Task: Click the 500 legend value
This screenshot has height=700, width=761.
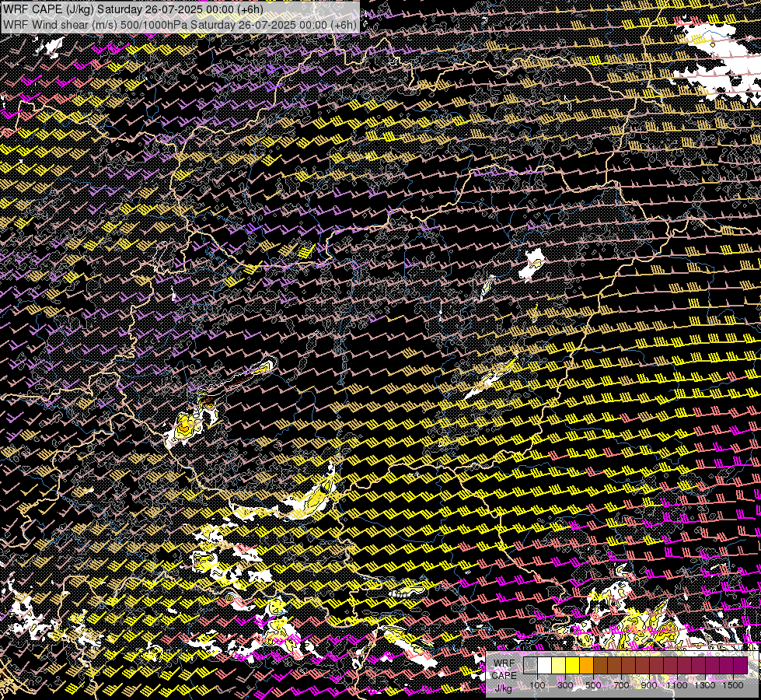Action: click(x=594, y=685)
